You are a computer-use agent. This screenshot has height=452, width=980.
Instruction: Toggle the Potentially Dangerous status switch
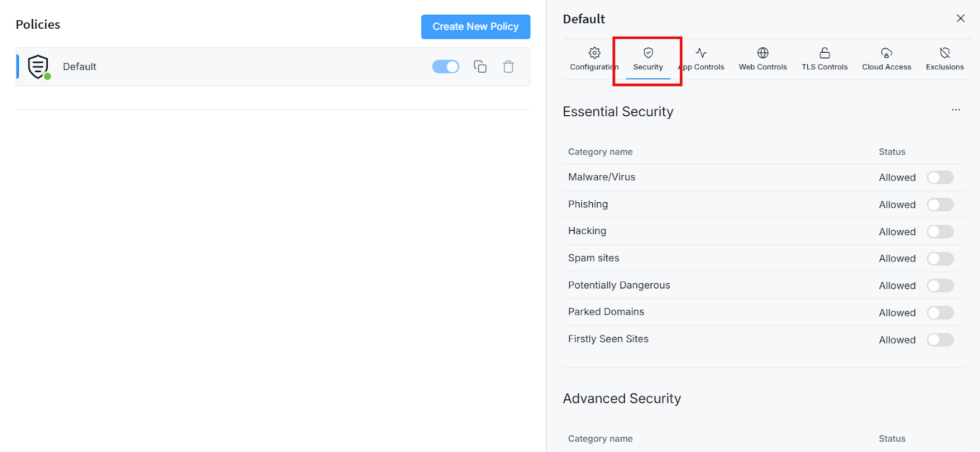click(940, 285)
